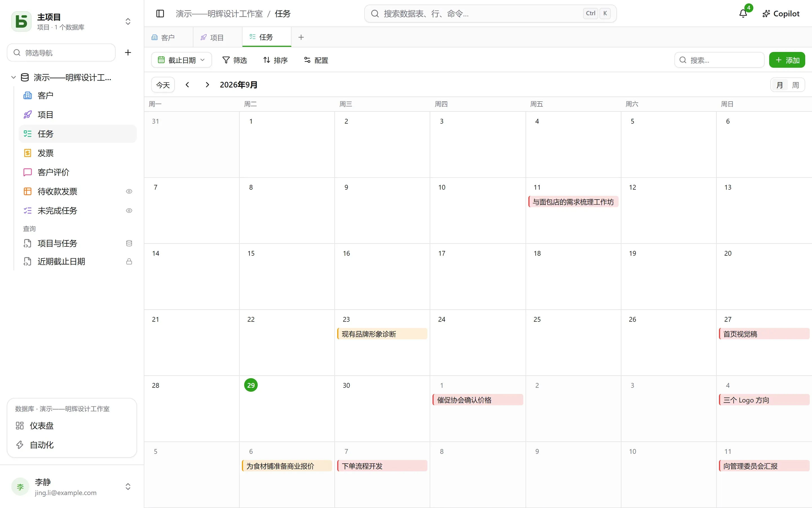
Task: Open the 李静 user account menu
Action: point(71,487)
